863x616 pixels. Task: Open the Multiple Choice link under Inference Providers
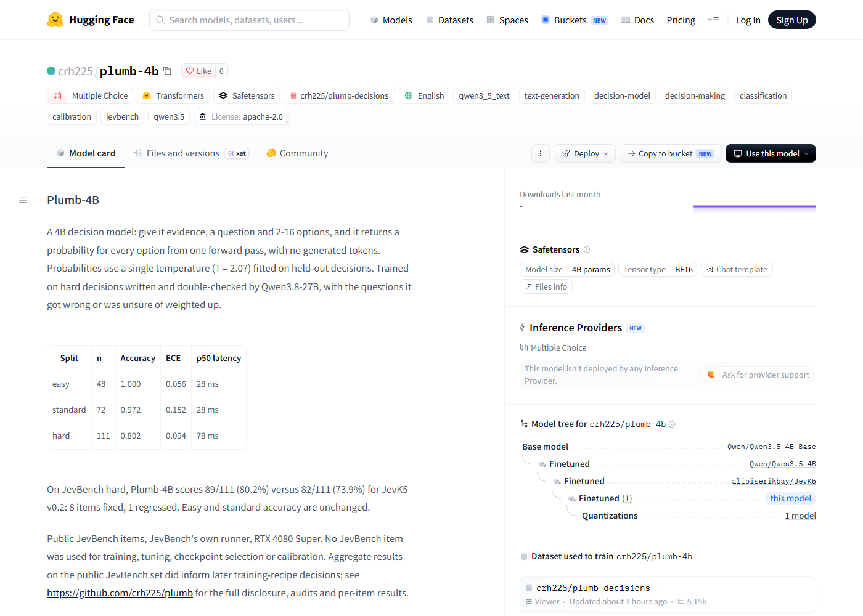pos(553,347)
